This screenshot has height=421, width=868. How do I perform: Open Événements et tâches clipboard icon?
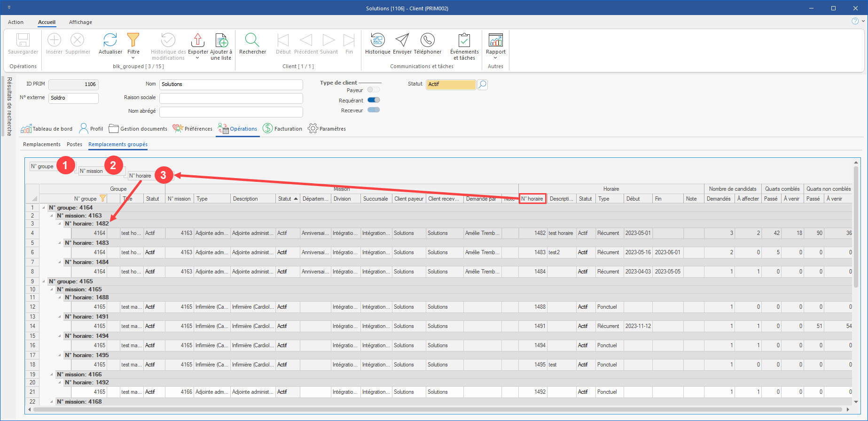[x=464, y=41]
